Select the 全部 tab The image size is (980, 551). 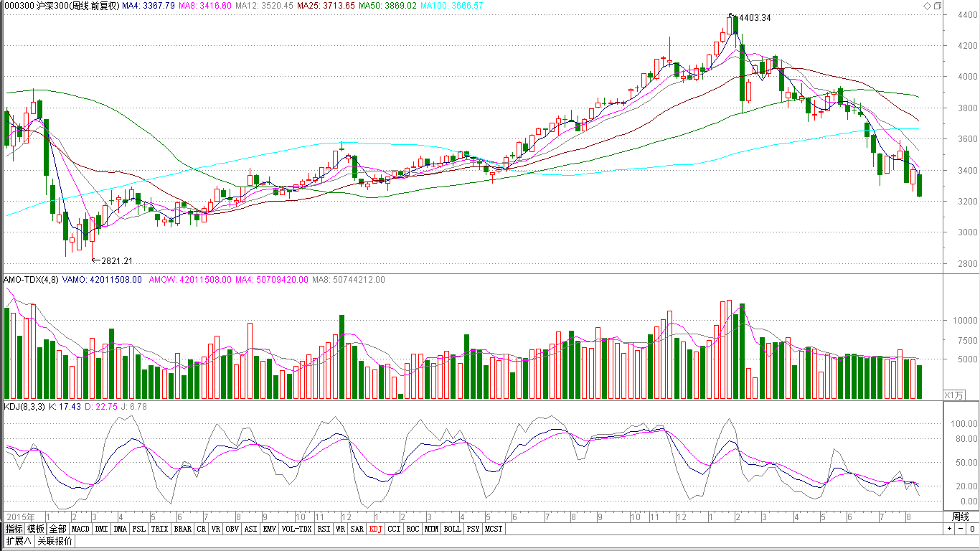click(x=58, y=529)
